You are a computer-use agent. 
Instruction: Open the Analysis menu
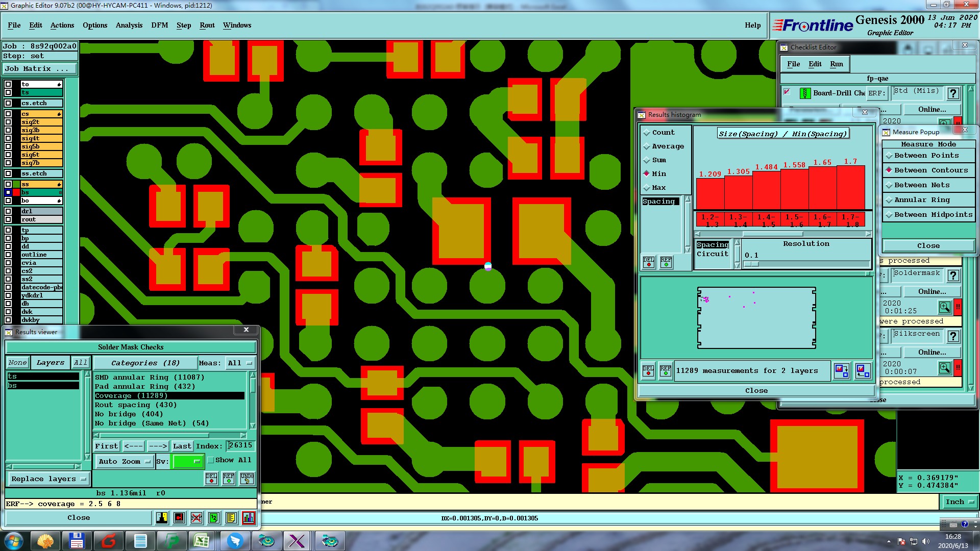(129, 25)
